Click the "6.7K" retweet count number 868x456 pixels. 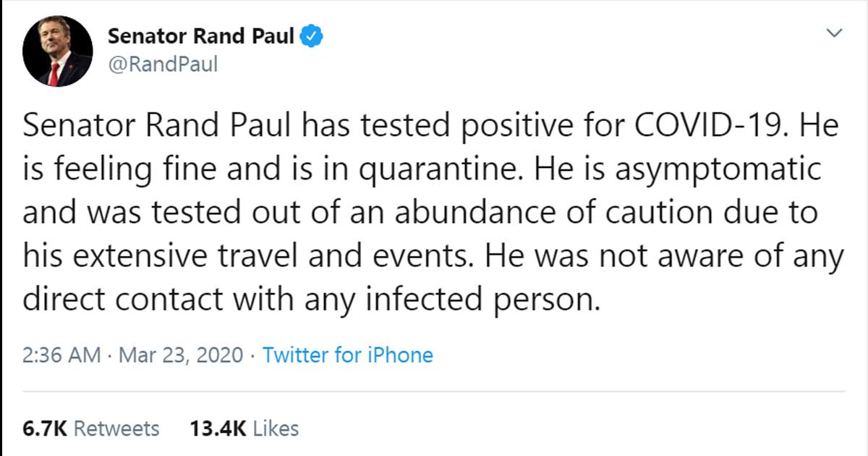(x=45, y=428)
